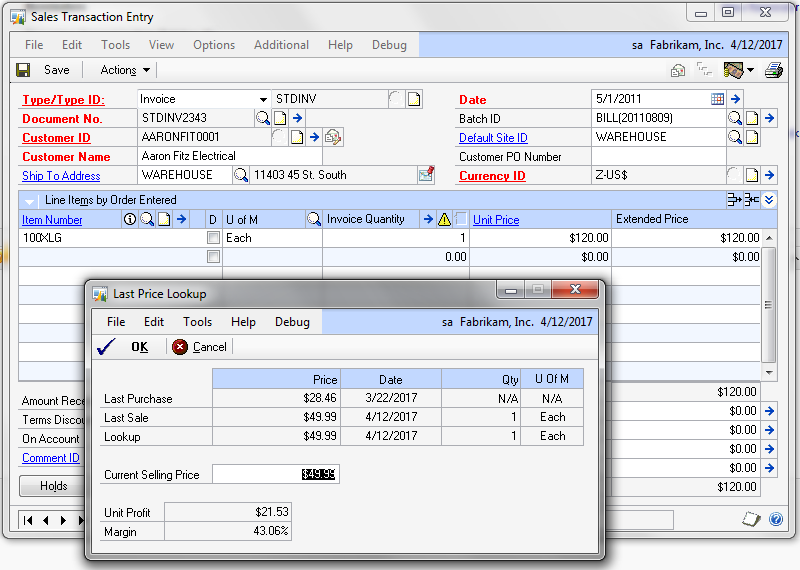Click the info icon beside Item Number header
The height and width of the screenshot is (570, 800).
click(130, 219)
